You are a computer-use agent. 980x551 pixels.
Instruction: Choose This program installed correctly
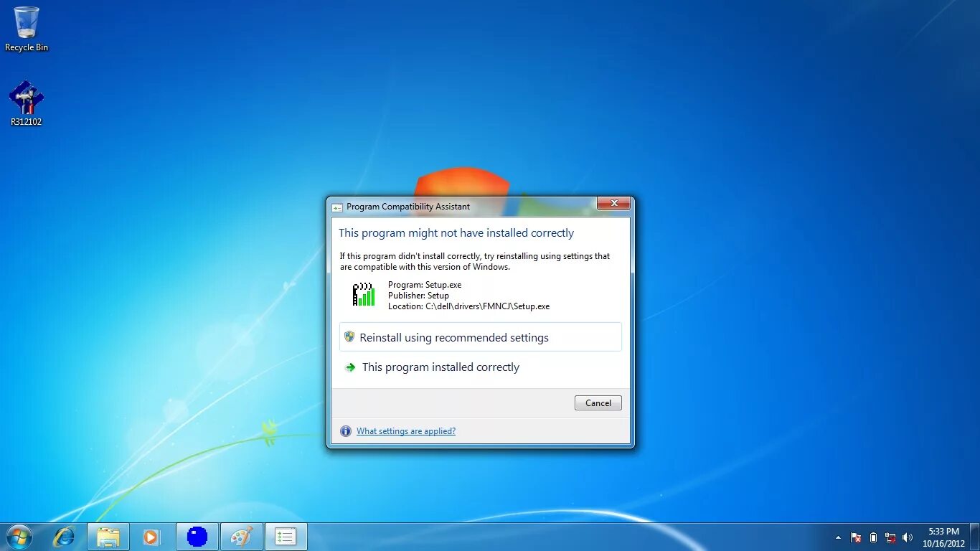[480, 367]
